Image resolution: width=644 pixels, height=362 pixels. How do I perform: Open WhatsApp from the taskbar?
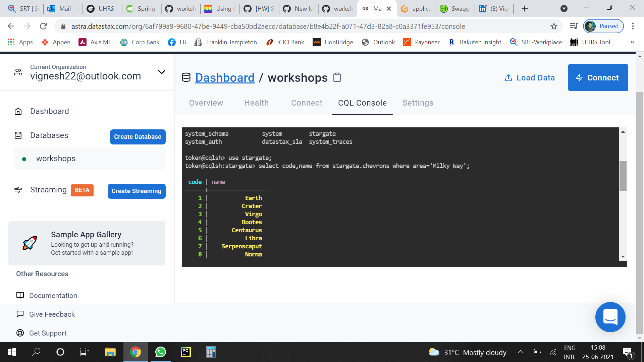160,352
